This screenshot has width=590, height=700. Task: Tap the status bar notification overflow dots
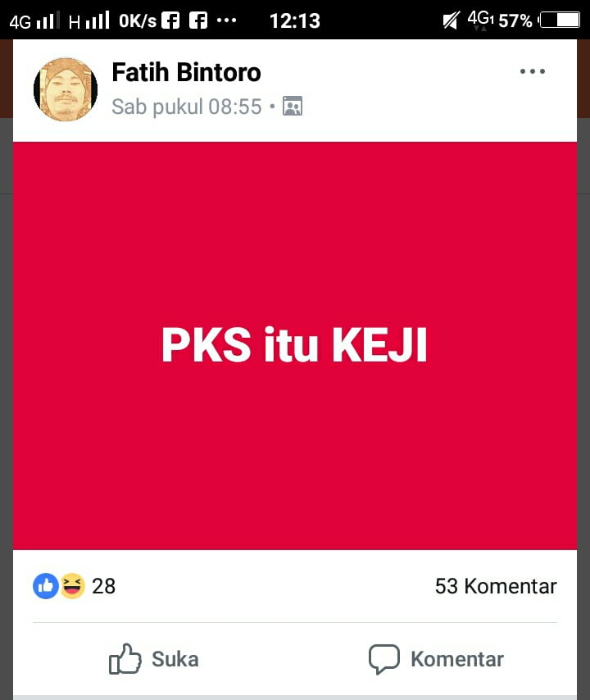click(x=226, y=20)
